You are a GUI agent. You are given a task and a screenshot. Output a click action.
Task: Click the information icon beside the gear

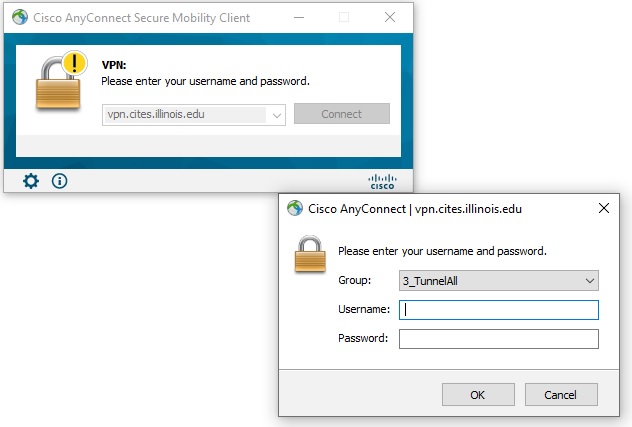coord(59,181)
